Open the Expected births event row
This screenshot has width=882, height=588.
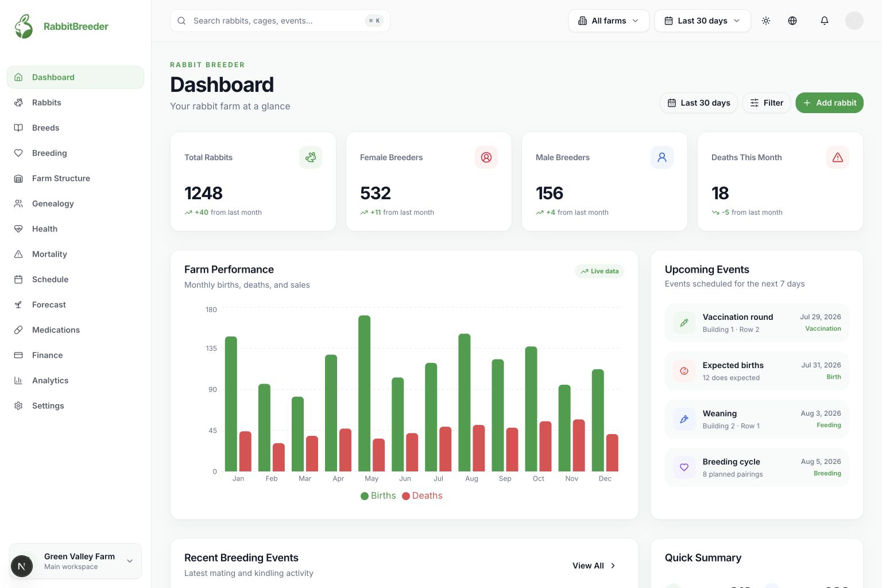click(757, 371)
